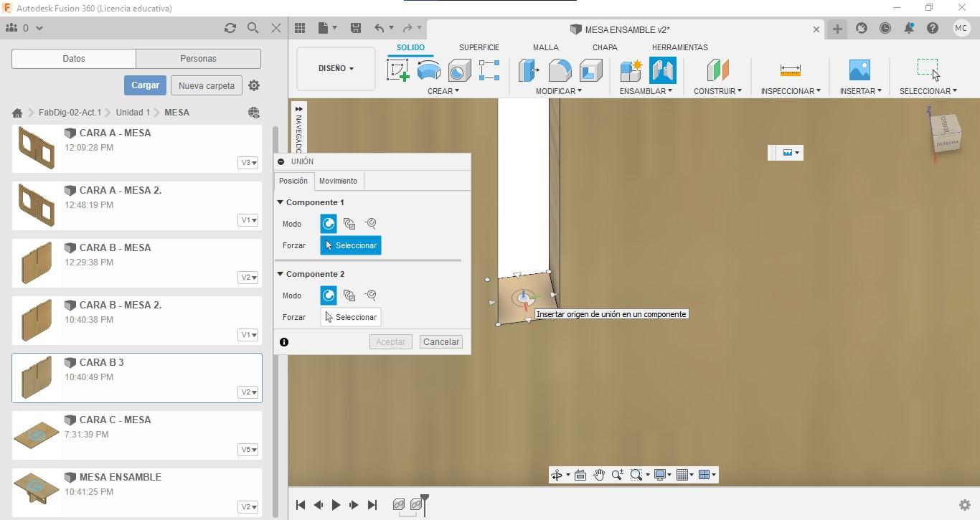Choose the Extrude tool icon
Viewport: 980px width, 520px height.
(x=429, y=70)
